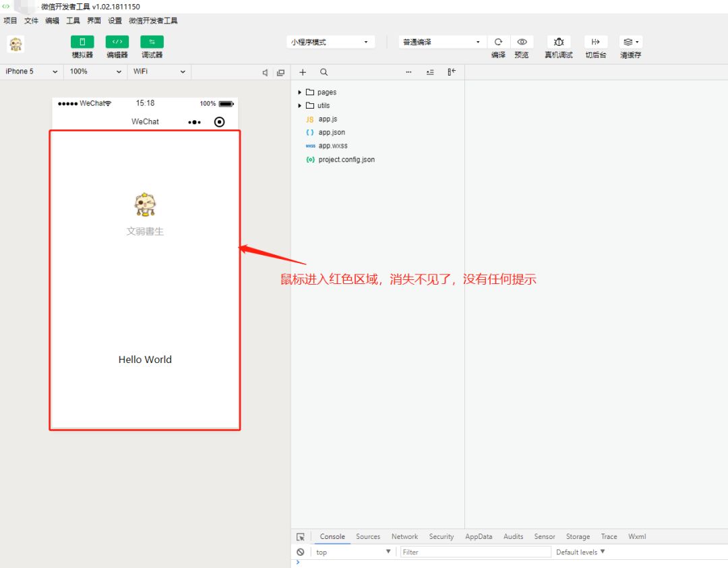Switch to the Storage tab
Image resolution: width=728 pixels, height=568 pixels.
click(578, 536)
